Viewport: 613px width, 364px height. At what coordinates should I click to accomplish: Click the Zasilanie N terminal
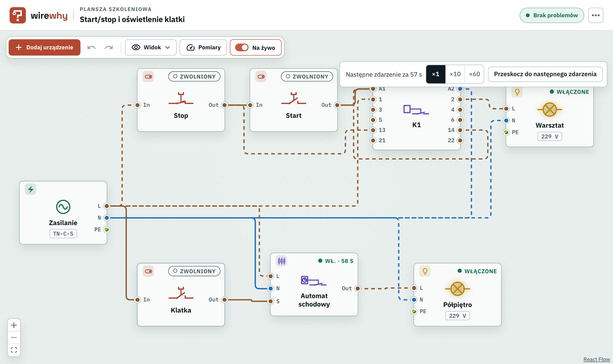(x=107, y=218)
